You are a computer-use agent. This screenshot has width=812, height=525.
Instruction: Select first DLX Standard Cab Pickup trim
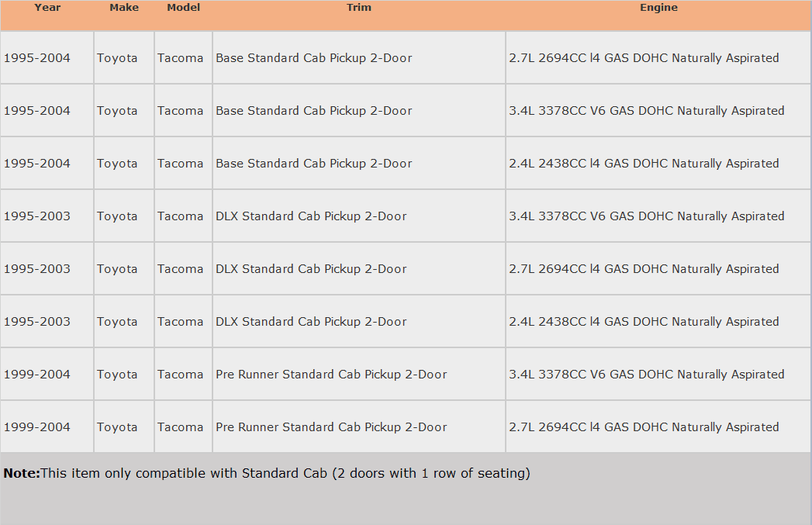coord(311,216)
